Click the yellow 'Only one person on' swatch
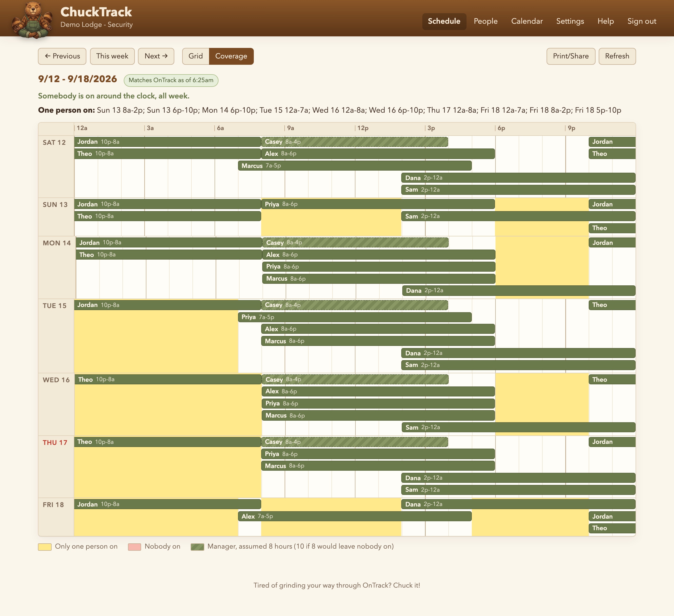 [45, 547]
